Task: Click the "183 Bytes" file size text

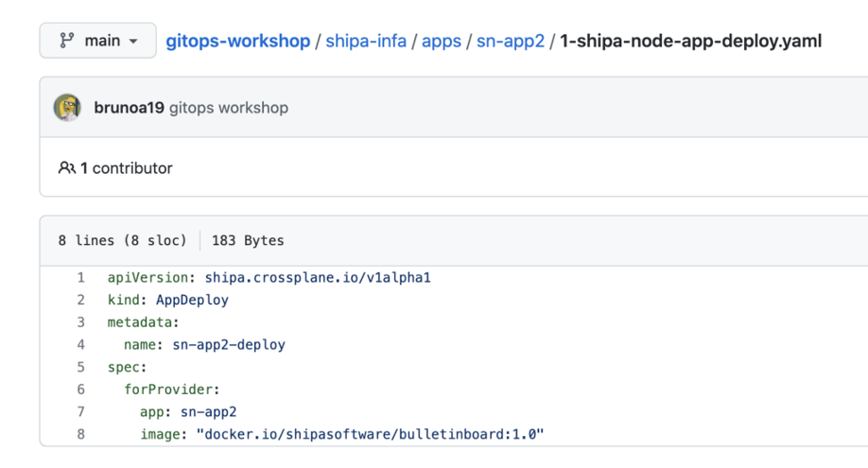Action: (x=248, y=240)
